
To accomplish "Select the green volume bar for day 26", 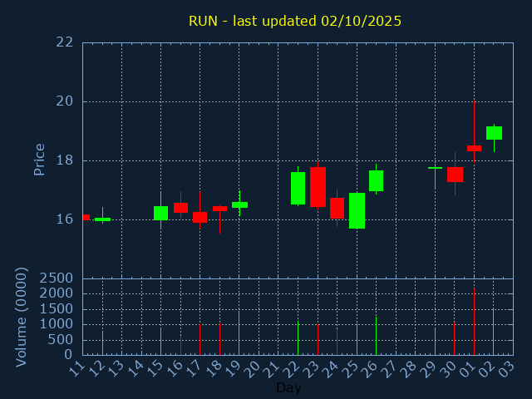I will click(x=376, y=335).
